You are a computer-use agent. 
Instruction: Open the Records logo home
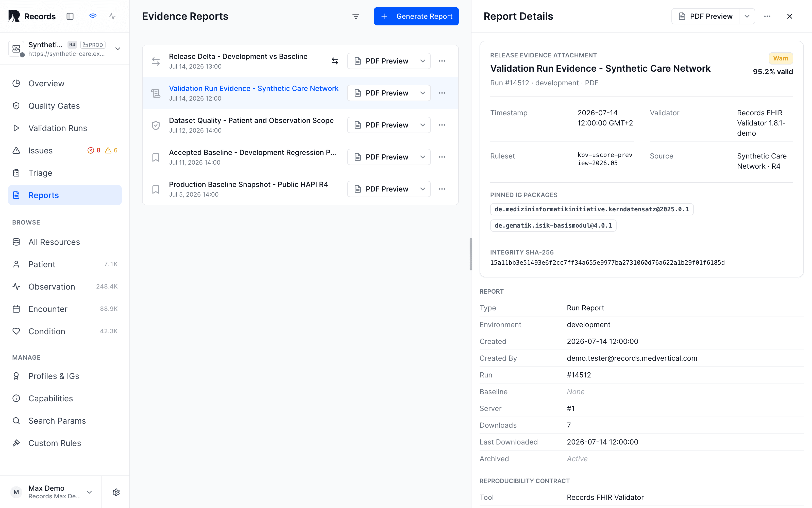[32, 16]
